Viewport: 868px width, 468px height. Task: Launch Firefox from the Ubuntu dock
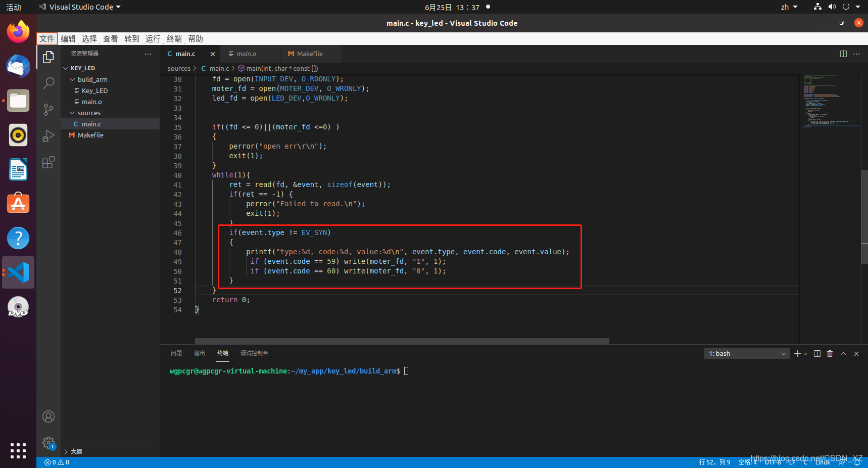coord(18,32)
